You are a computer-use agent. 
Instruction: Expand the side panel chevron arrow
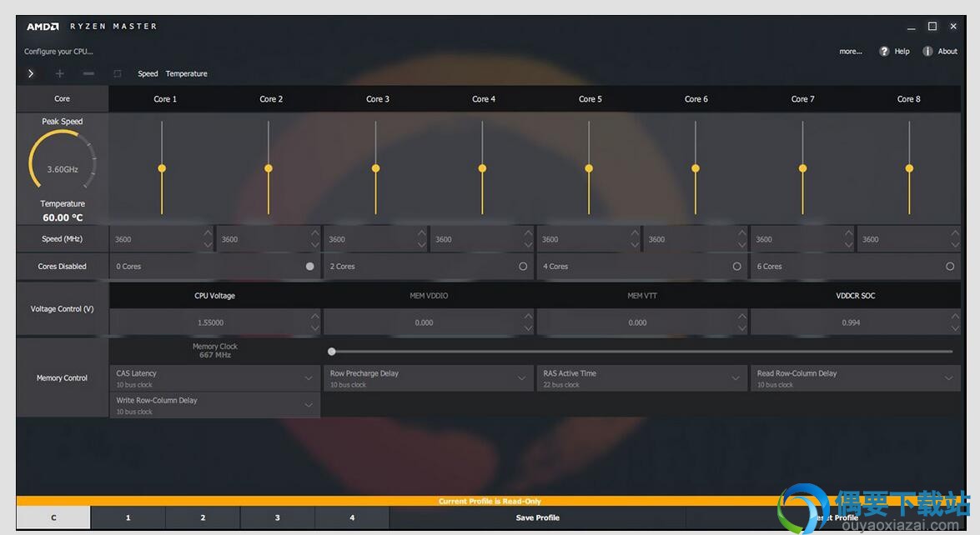pyautogui.click(x=31, y=73)
